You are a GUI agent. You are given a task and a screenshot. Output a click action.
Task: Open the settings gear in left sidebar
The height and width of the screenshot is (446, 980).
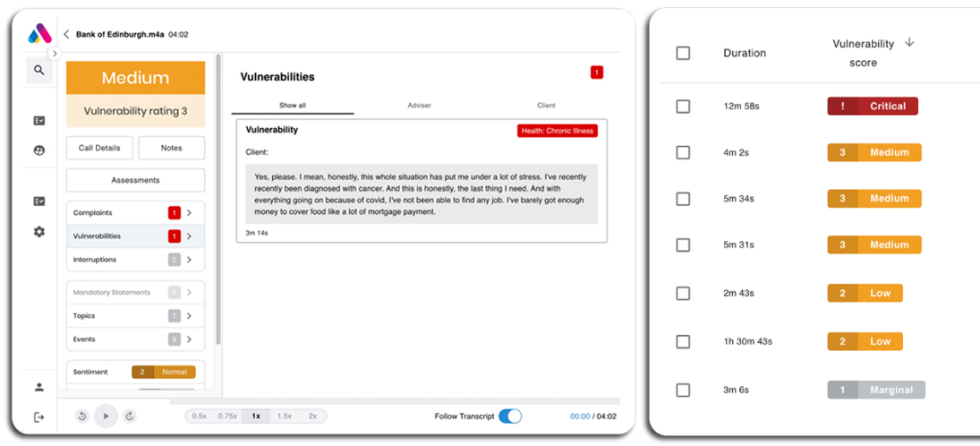(x=38, y=231)
